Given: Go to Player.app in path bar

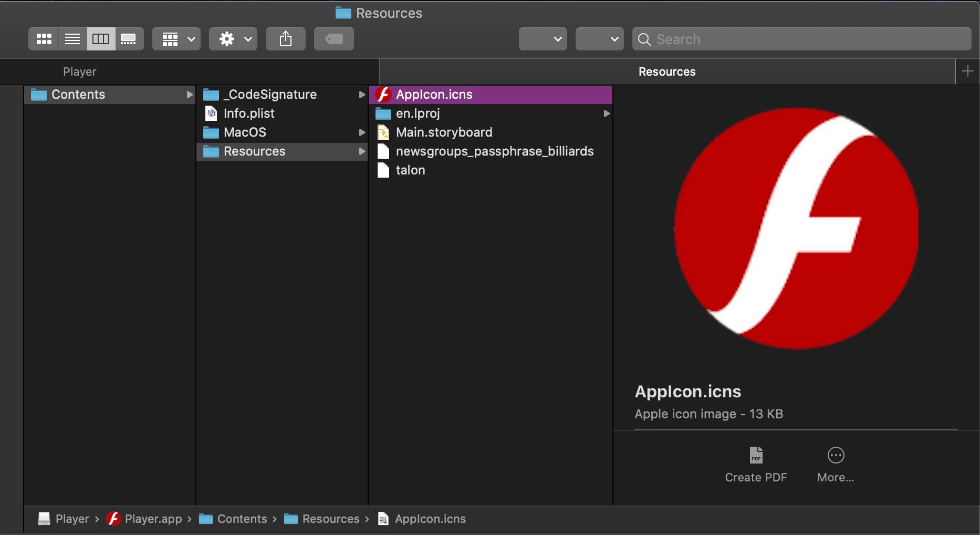Looking at the screenshot, I should 153,519.
